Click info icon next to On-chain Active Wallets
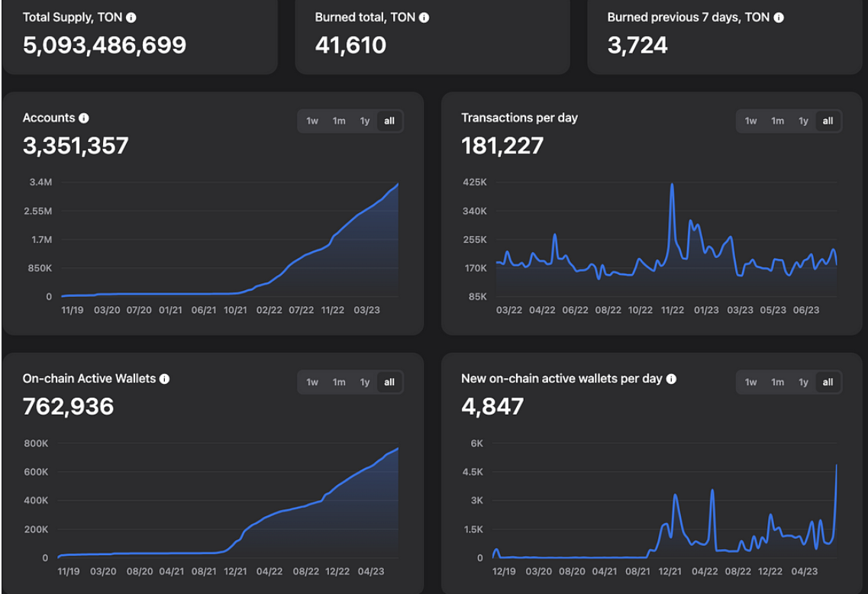Image resolution: width=868 pixels, height=594 pixels. 164,379
